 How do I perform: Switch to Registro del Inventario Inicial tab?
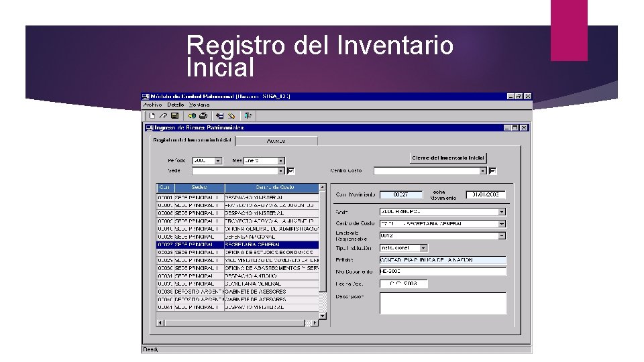[193, 140]
